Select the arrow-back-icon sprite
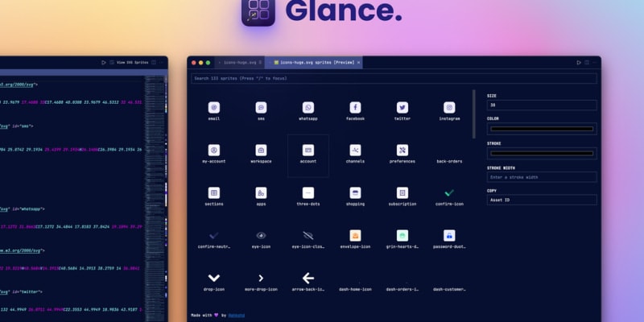Screen dimensions: 644x322 coord(308,278)
